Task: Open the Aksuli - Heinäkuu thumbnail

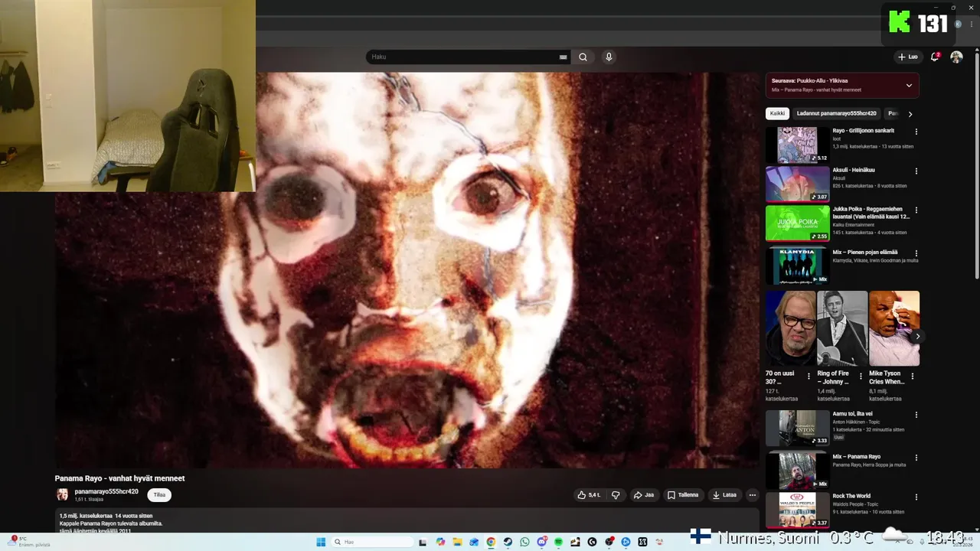Action: coord(797,184)
